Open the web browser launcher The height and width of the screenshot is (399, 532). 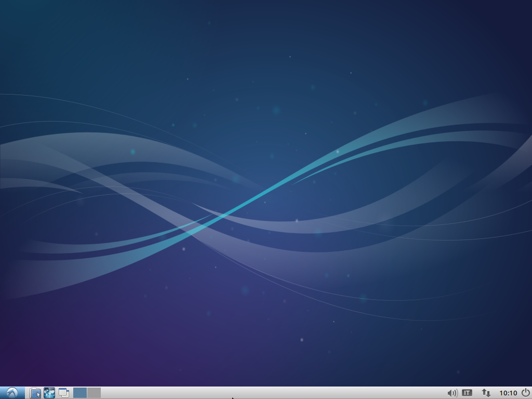(x=49, y=393)
